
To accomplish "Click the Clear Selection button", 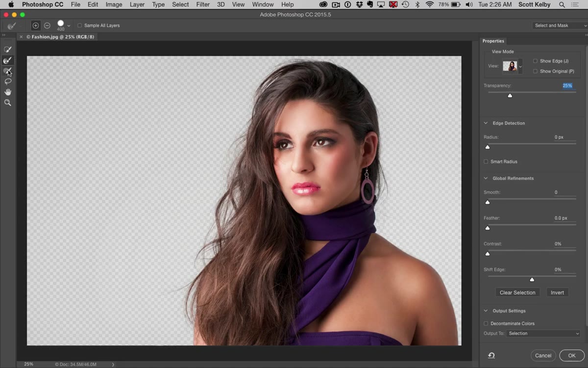I will tap(517, 292).
